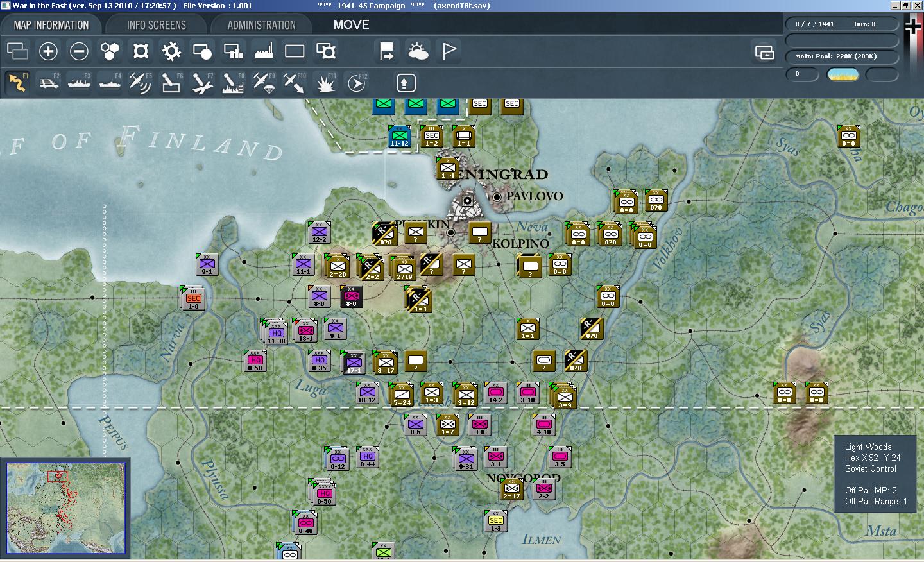Click the PAVLOVO town label
924x562 pixels.
[535, 196]
